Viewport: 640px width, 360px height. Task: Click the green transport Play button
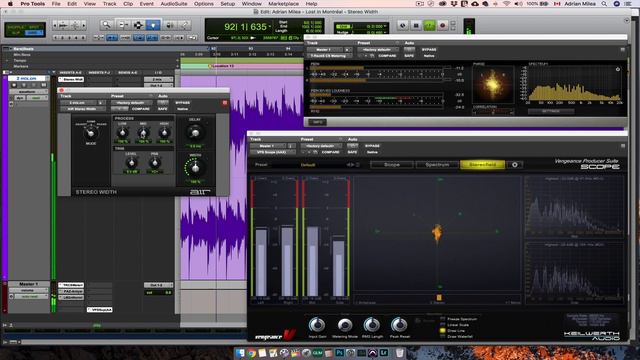click(429, 26)
